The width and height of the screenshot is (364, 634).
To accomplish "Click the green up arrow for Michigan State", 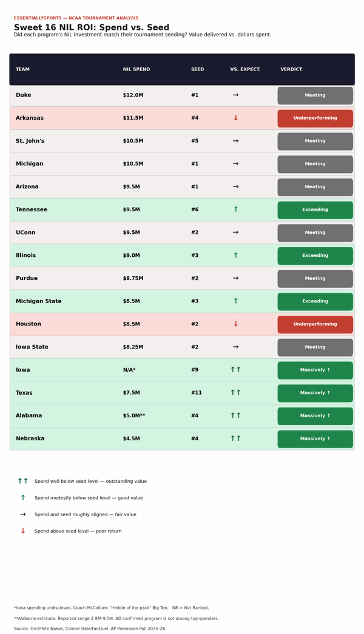I will click(x=236, y=301).
